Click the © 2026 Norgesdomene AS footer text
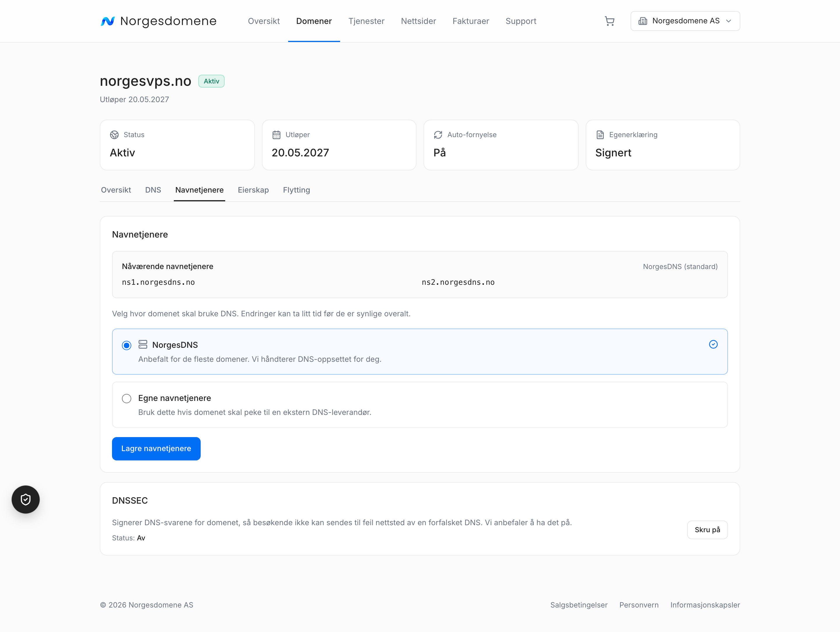Viewport: 840px width, 632px height. click(147, 605)
